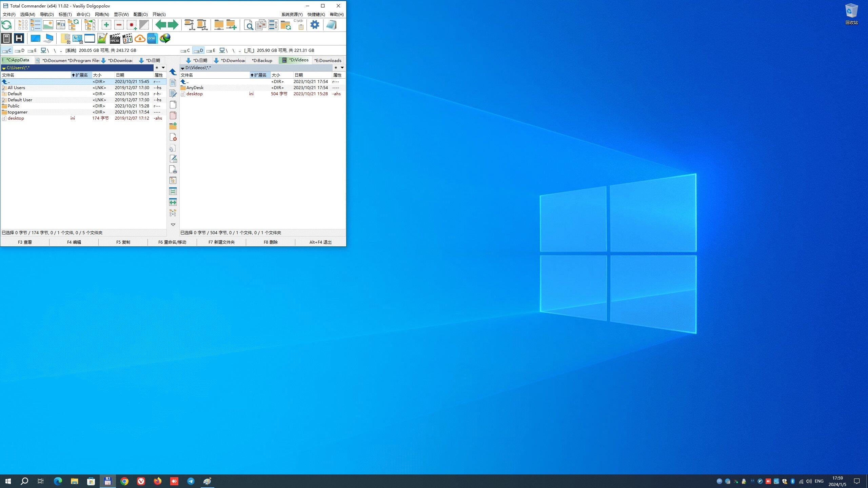The width and height of the screenshot is (868, 488).
Task: Click the F3 查看 button
Action: tap(25, 242)
